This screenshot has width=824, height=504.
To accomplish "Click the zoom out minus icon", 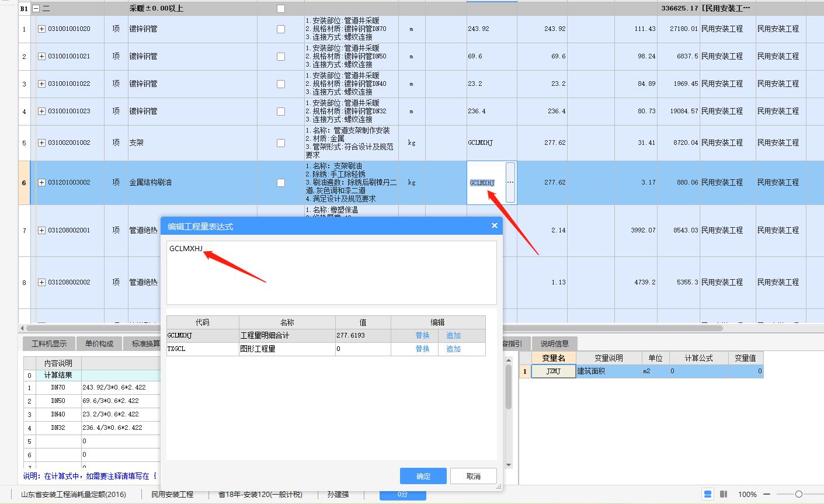I will point(766,494).
